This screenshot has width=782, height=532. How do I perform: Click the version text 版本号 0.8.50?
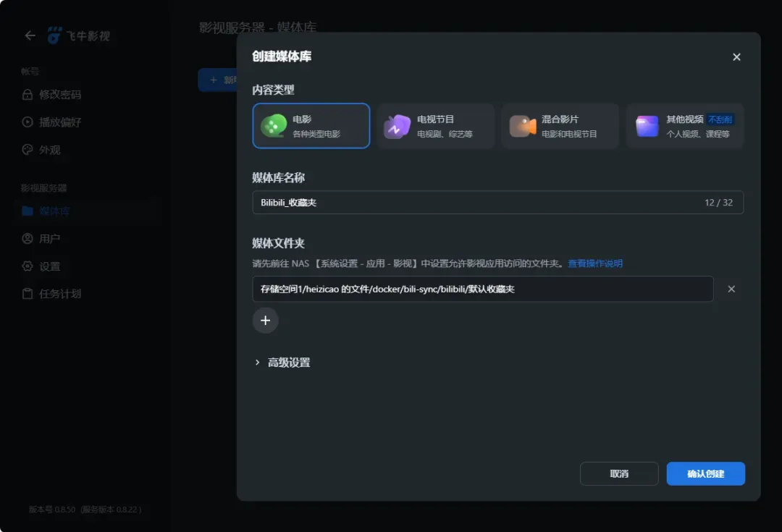pyautogui.click(x=52, y=510)
